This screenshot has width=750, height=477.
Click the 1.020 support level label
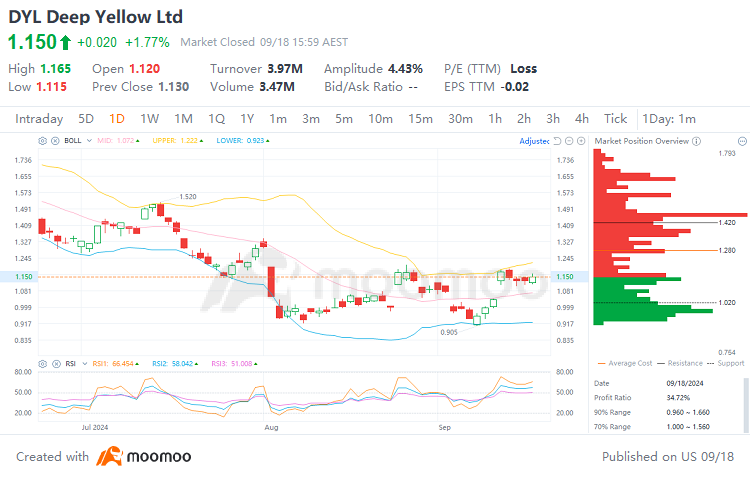click(x=727, y=302)
